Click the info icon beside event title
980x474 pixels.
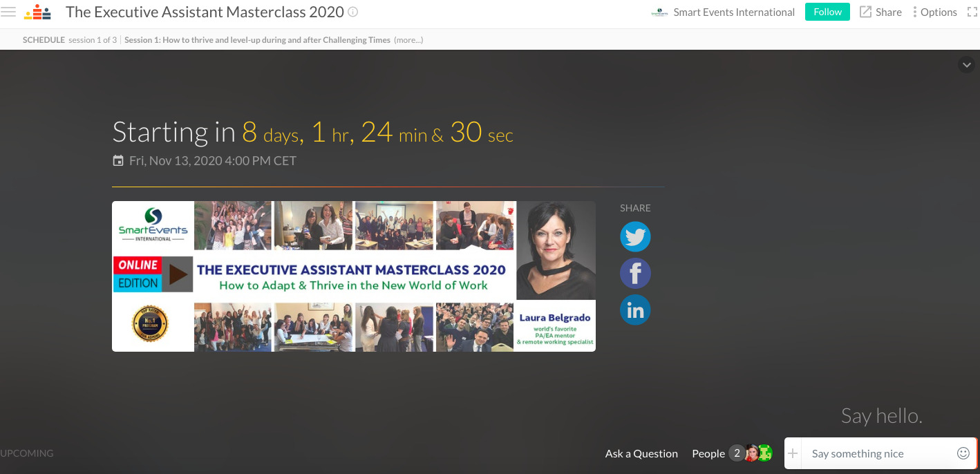(353, 12)
